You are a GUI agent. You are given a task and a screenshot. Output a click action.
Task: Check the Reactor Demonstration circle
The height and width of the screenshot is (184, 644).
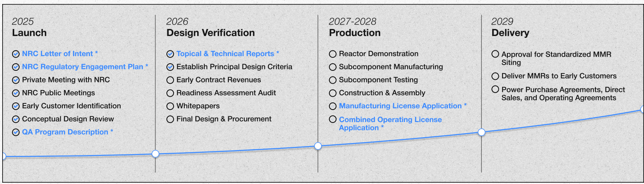pos(332,54)
